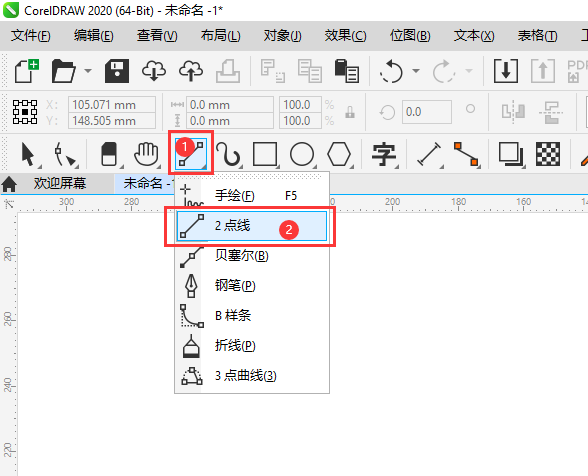The width and height of the screenshot is (588, 476).
Task: Choose the Drop shadow tool
Action: [511, 154]
